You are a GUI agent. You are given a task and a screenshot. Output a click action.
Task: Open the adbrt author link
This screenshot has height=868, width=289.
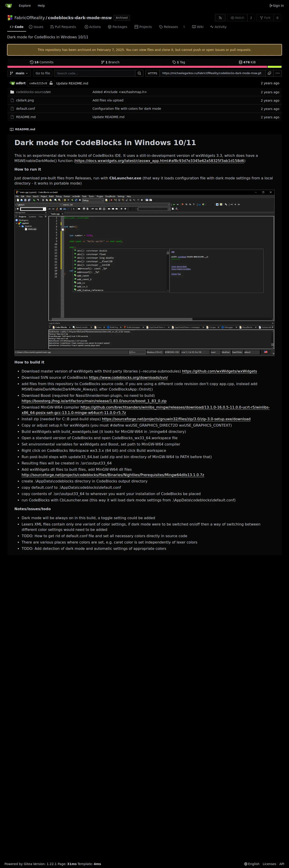pyautogui.click(x=20, y=83)
